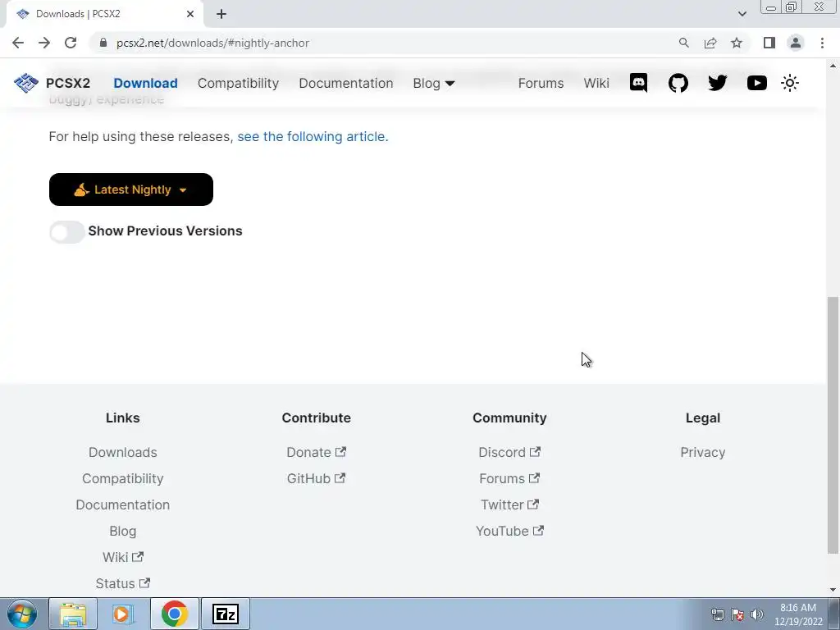Open the GitHub icon in navbar
The width and height of the screenshot is (840, 630).
pos(678,83)
